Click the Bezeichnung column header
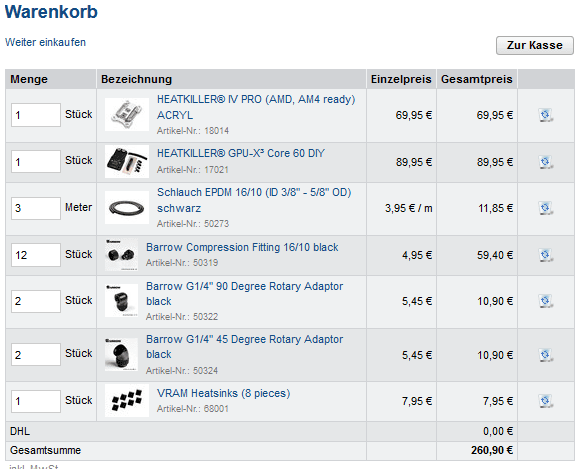Screen dimensions: 586x469 point(136,79)
